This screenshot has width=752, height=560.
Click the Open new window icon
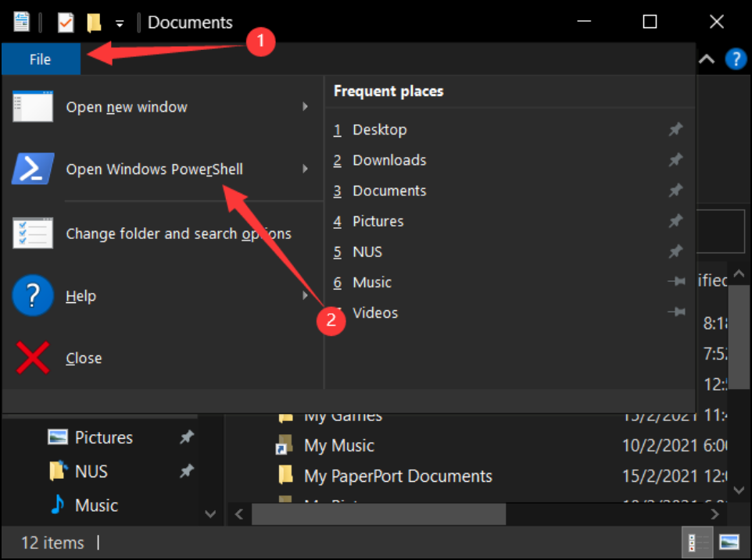click(33, 107)
